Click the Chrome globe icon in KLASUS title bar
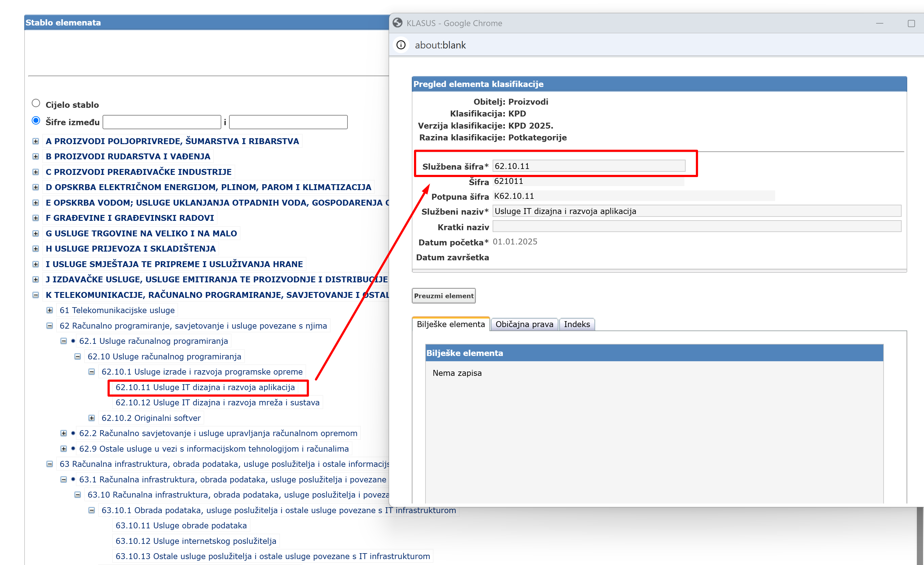This screenshot has height=565, width=924. (x=398, y=23)
